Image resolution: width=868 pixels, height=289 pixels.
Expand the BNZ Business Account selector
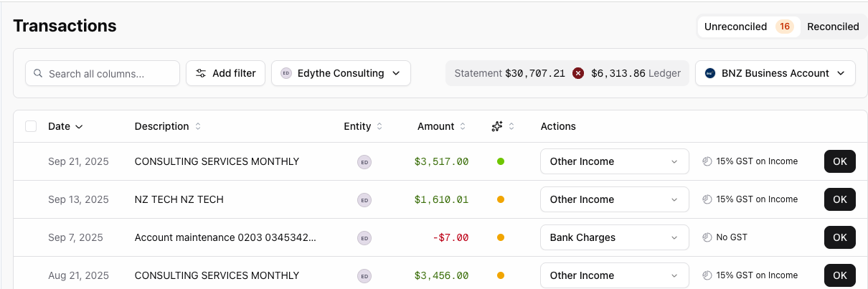click(775, 73)
